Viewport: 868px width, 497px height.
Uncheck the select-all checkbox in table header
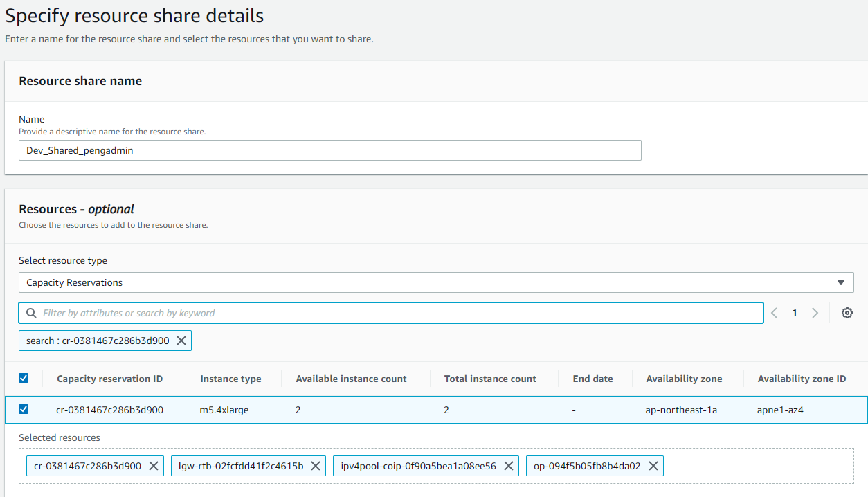pos(24,378)
